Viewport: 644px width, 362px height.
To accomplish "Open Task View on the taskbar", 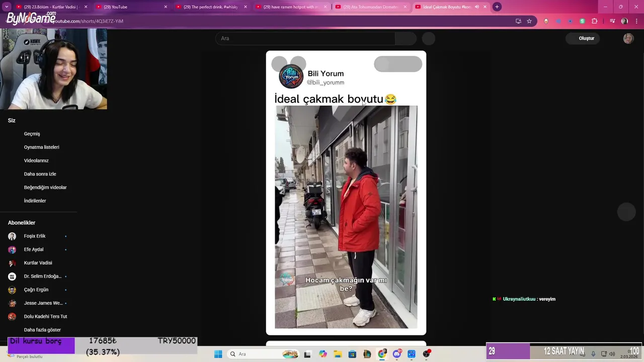I will pyautogui.click(x=307, y=354).
